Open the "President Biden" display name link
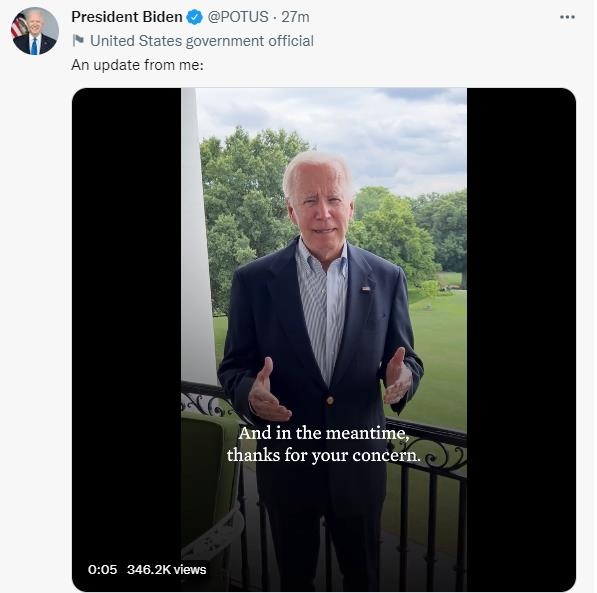This screenshot has width=597, height=593. point(127,17)
